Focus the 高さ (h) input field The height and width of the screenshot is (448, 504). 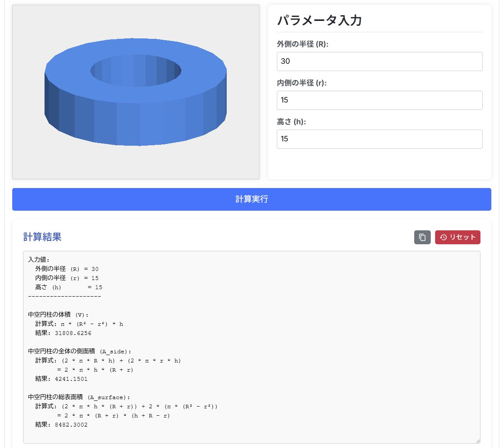point(379,139)
